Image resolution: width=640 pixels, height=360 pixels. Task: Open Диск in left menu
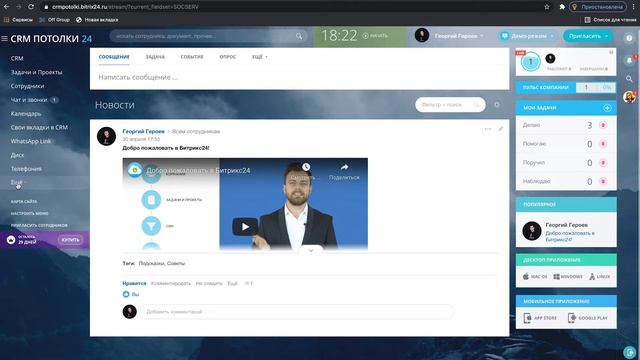[17, 155]
